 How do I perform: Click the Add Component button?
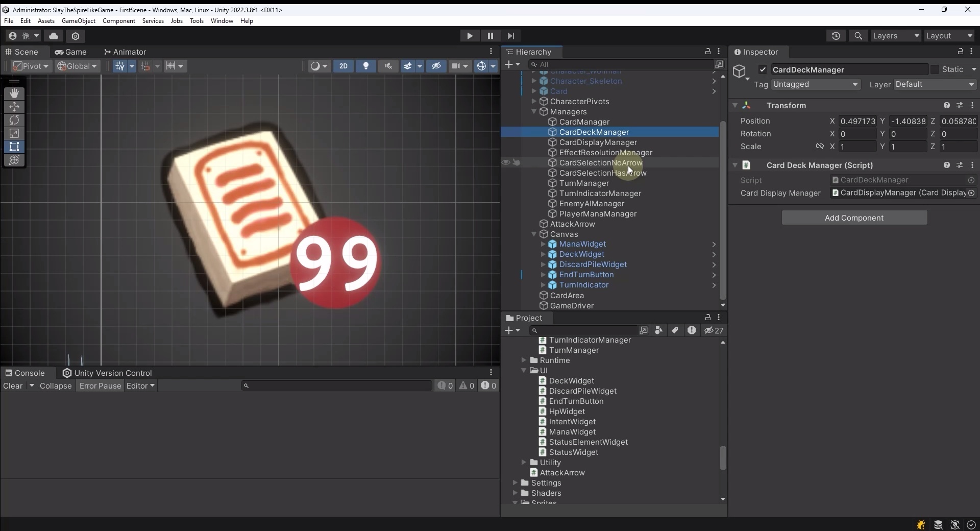click(x=854, y=218)
